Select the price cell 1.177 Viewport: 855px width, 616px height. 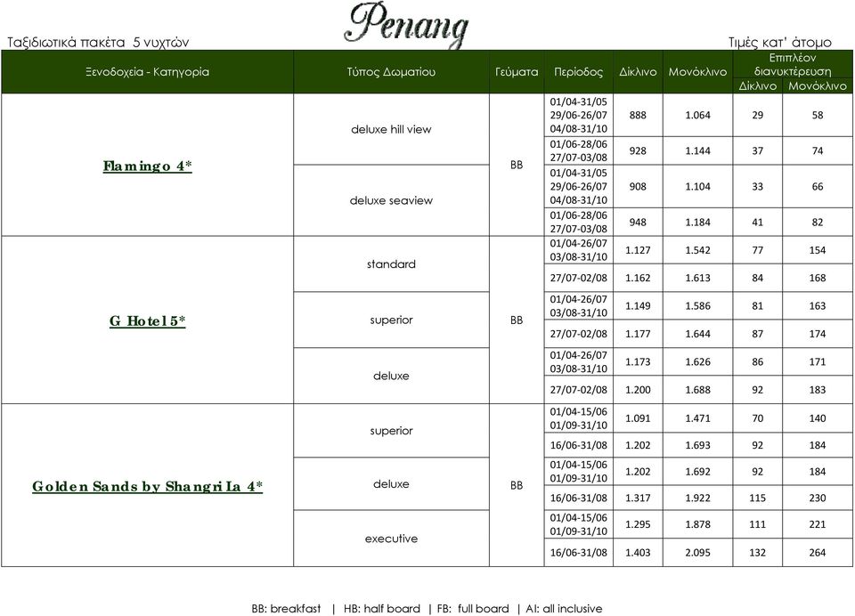coord(638,334)
